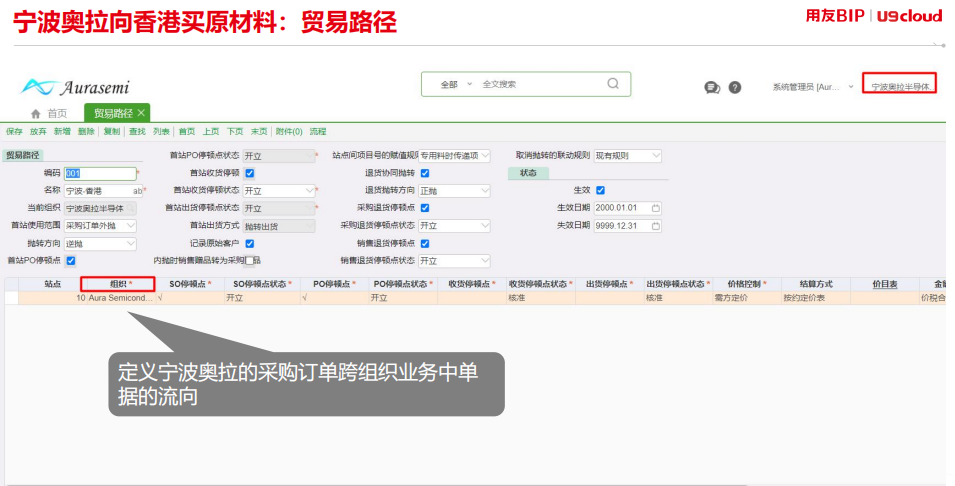Viewport: 955px width, 486px height.
Task: Toggle 记录原始客户 checkbox
Action: click(249, 244)
